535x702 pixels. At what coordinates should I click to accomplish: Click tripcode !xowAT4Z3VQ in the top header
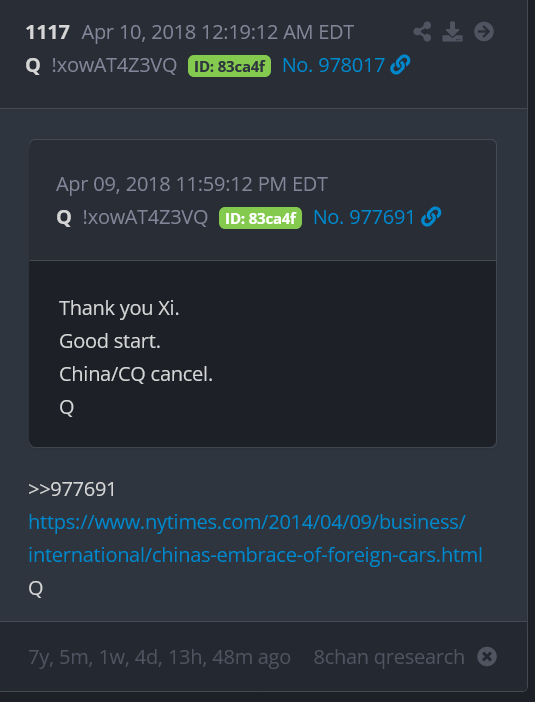pos(114,66)
